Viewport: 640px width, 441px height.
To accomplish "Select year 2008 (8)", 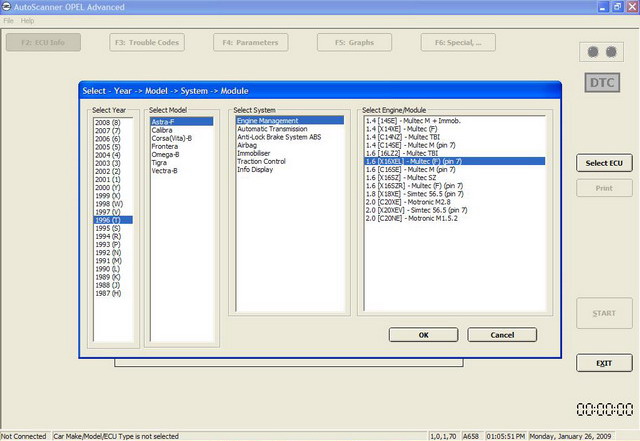I will click(x=113, y=122).
